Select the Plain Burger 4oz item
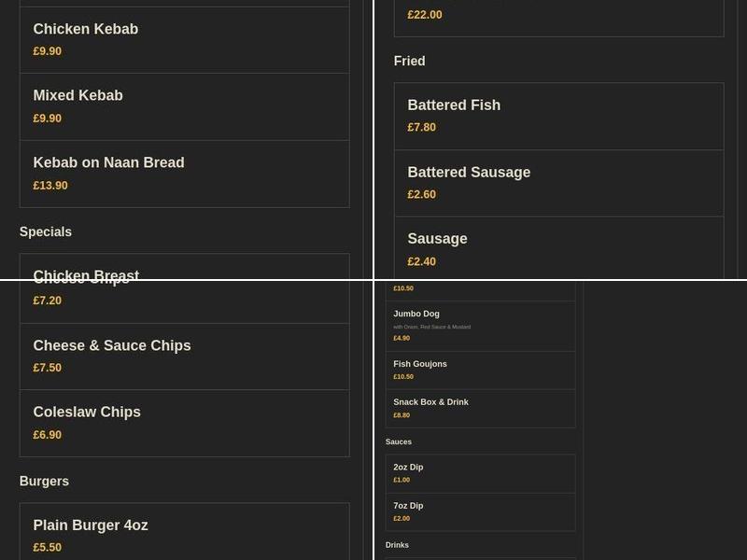The image size is (747, 560). pyautogui.click(x=91, y=525)
